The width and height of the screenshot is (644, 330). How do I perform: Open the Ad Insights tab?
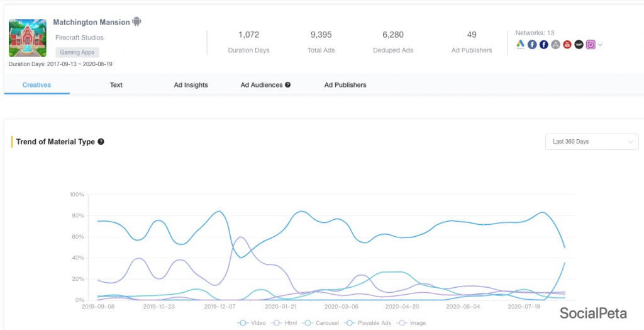(x=191, y=85)
